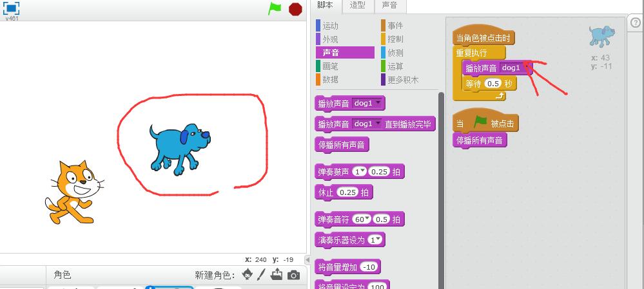Collapse stage with small arrow expander
This screenshot has height=289, width=644.
pyautogui.click(x=307, y=260)
